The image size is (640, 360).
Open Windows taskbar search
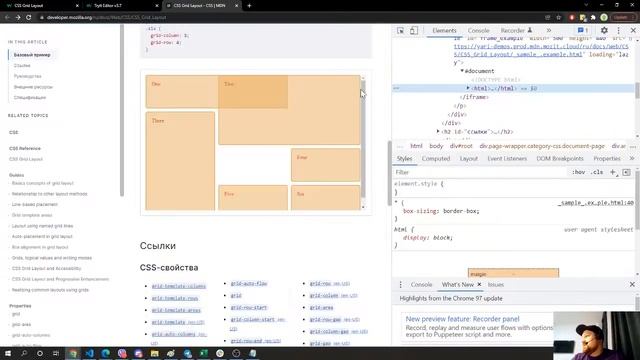pos(24,353)
